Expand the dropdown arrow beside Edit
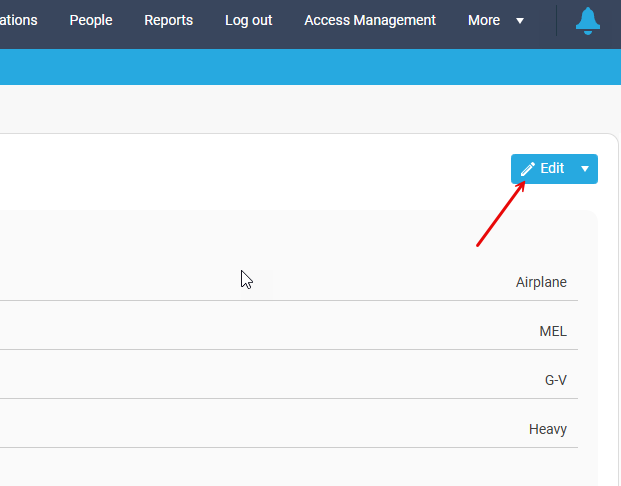 pyautogui.click(x=585, y=169)
